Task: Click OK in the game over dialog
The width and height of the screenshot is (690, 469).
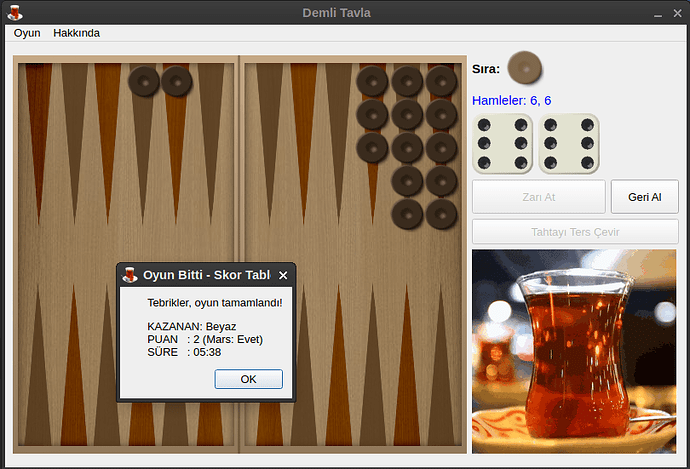Action: coord(248,379)
